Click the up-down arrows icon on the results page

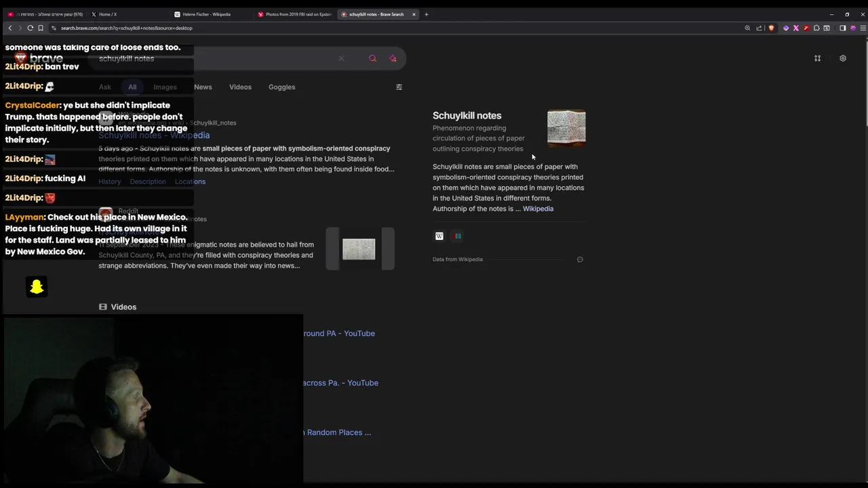click(817, 58)
